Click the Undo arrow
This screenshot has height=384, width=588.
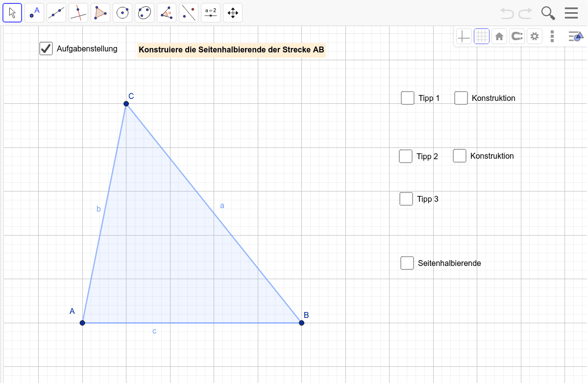click(508, 13)
